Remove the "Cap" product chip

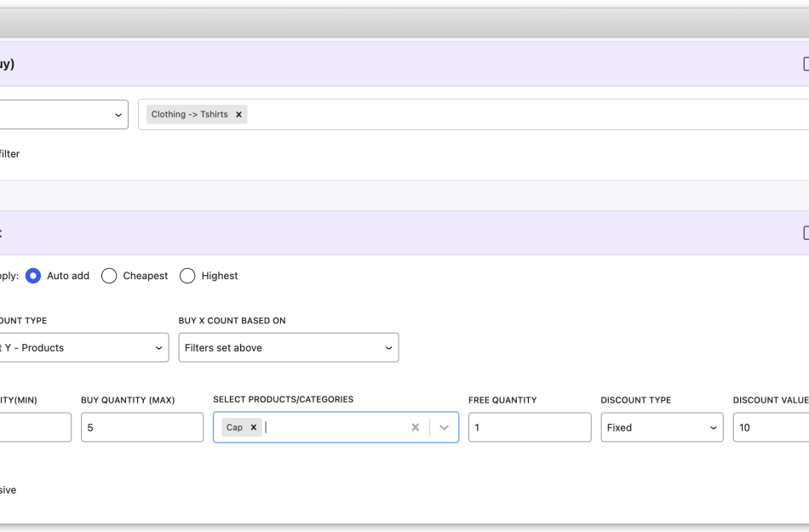pyautogui.click(x=253, y=427)
